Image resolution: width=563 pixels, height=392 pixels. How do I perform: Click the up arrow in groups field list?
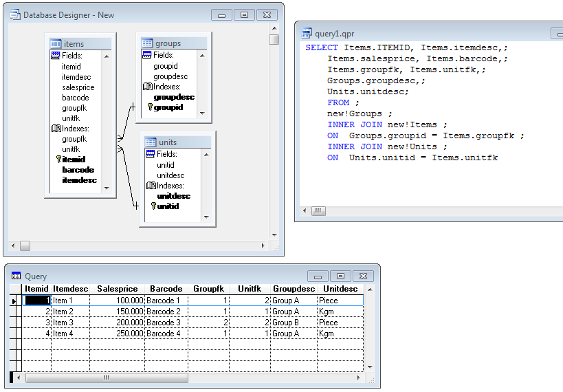pos(202,56)
